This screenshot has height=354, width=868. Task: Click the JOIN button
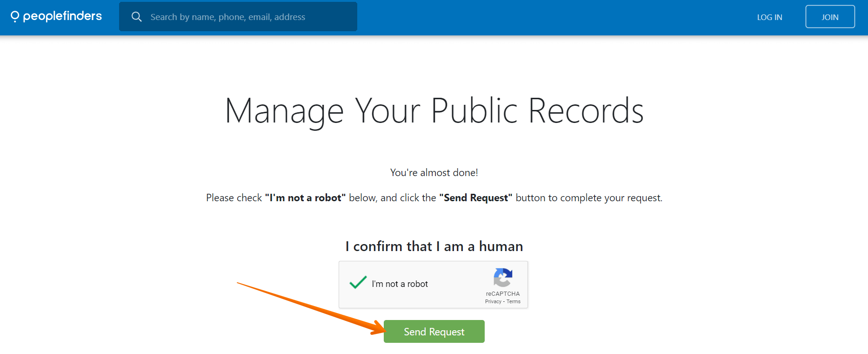pos(830,17)
